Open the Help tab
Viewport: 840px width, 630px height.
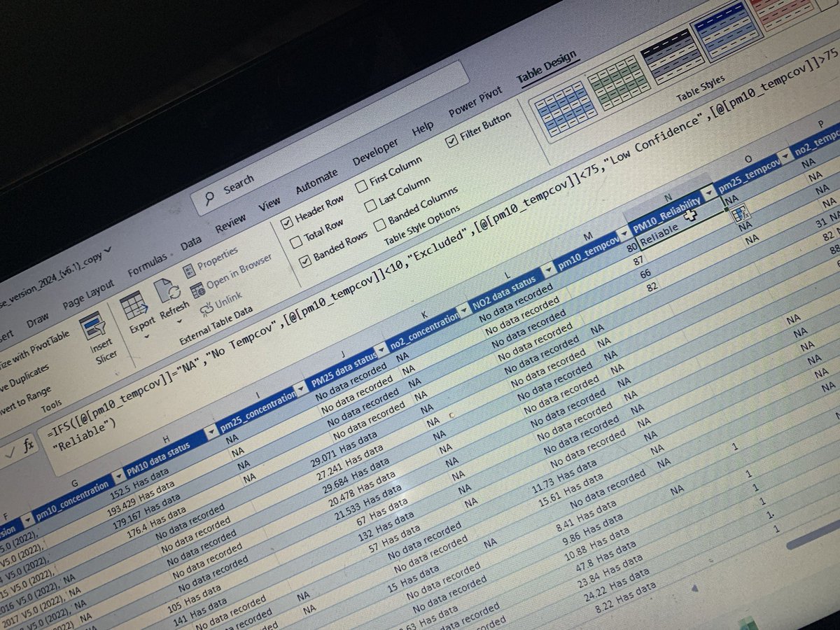[x=422, y=128]
